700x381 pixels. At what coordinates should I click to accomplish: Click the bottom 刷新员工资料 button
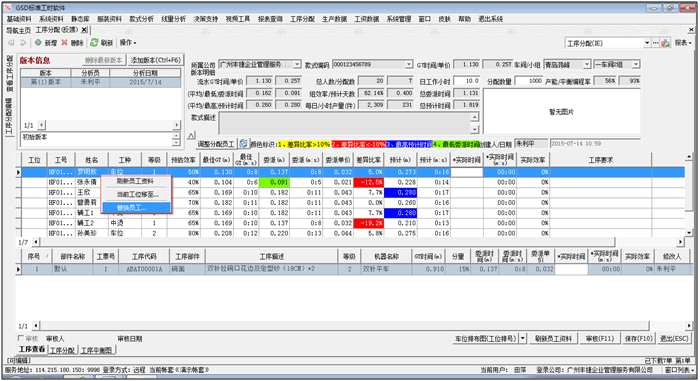pyautogui.click(x=554, y=339)
